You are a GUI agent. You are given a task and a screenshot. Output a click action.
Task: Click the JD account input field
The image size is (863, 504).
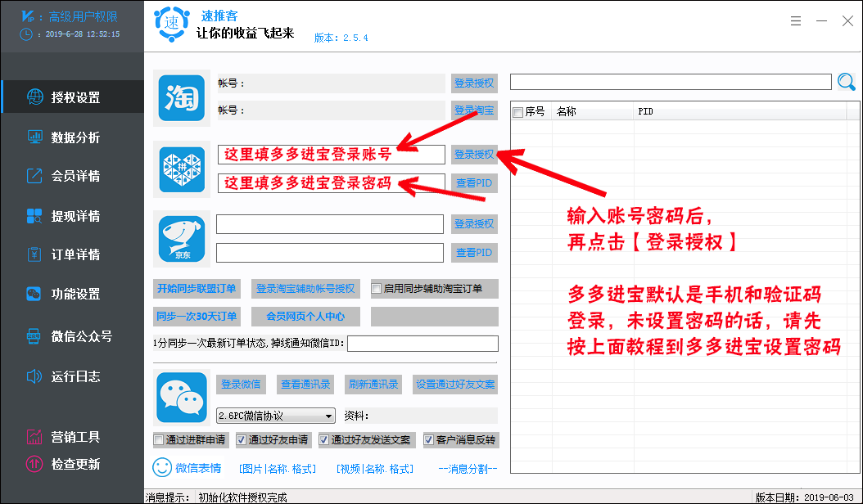click(x=330, y=224)
